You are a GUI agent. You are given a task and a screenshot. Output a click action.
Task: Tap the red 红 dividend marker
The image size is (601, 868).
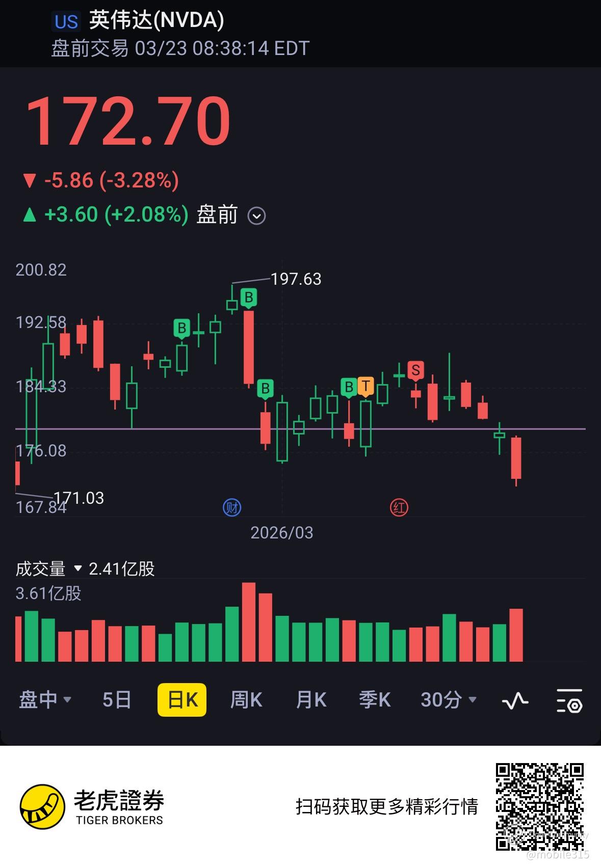399,507
